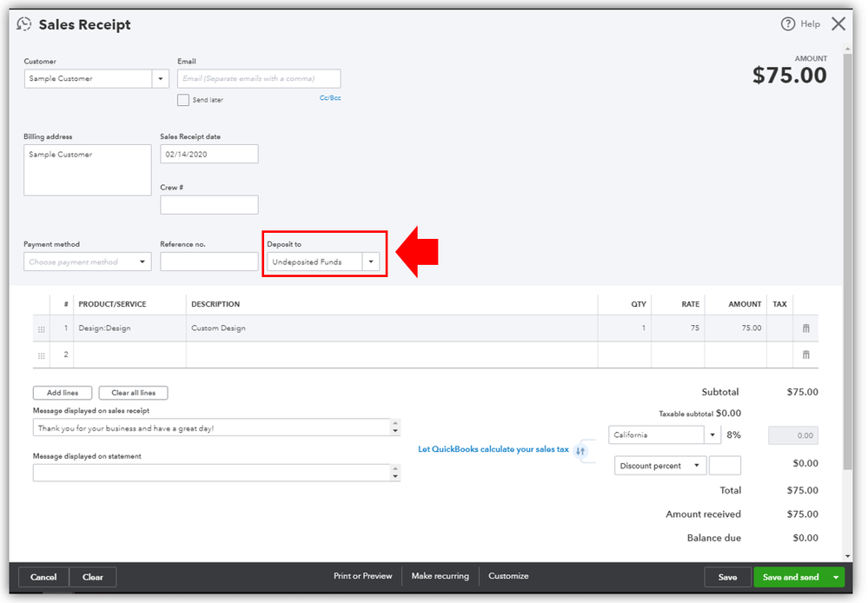Open the Help question mark icon
This screenshot has width=868, height=603.
click(x=788, y=23)
